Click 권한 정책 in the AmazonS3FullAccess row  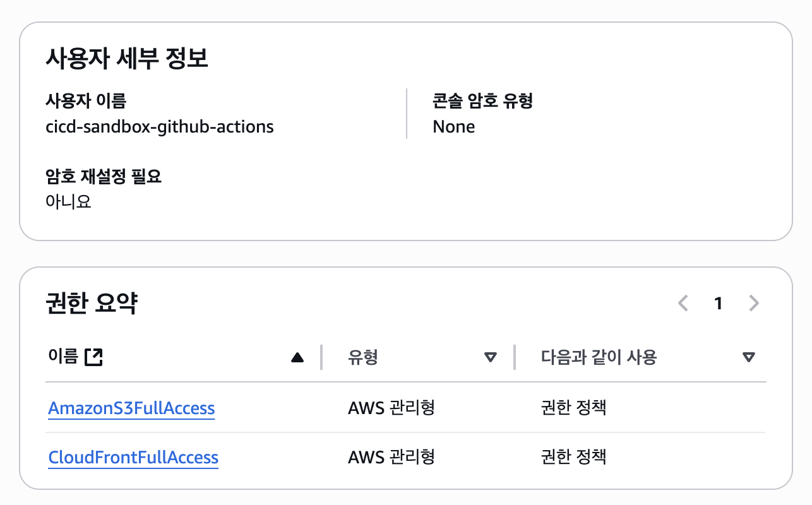point(574,408)
